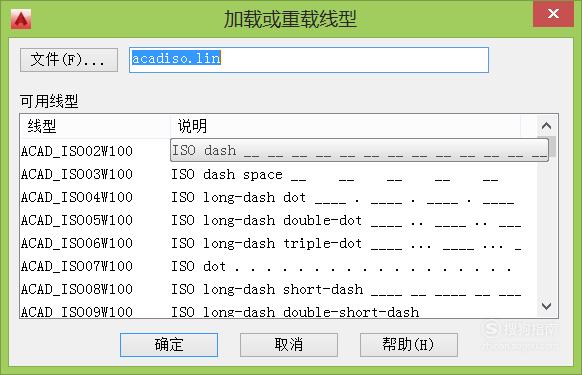The width and height of the screenshot is (582, 375).
Task: Click 'ISO long-dash double-dot' description
Action: point(346,221)
